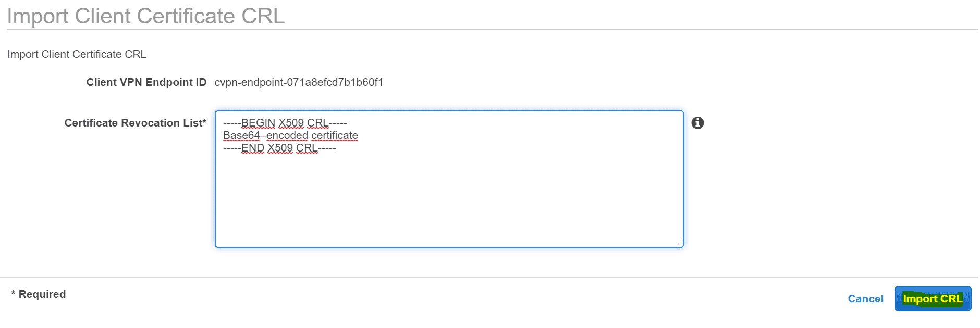Click X509 in the BEGIN line

pyautogui.click(x=291, y=123)
